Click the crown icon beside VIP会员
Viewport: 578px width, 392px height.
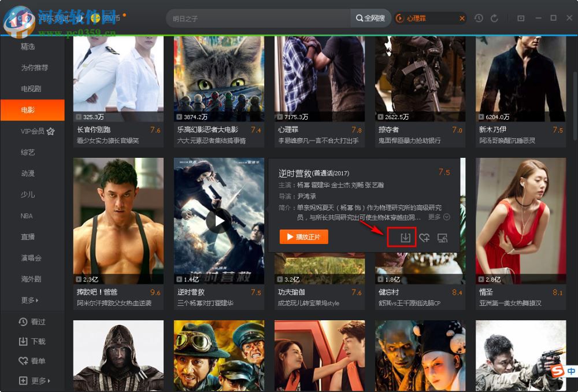(x=51, y=131)
